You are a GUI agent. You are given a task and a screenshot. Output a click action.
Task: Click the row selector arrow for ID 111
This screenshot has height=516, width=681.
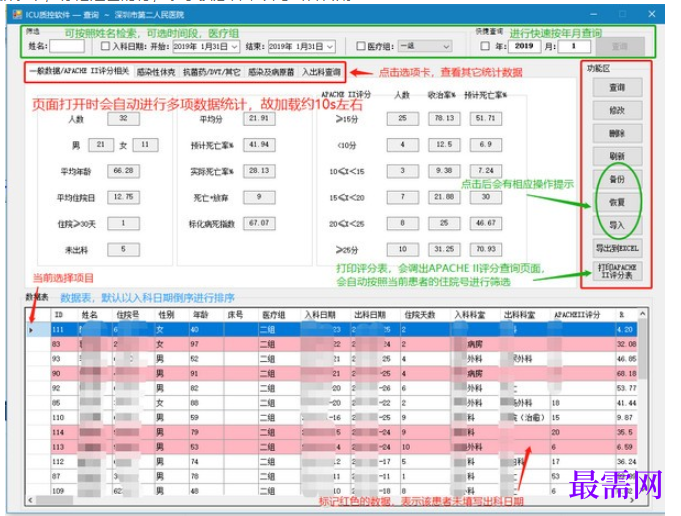click(31, 330)
